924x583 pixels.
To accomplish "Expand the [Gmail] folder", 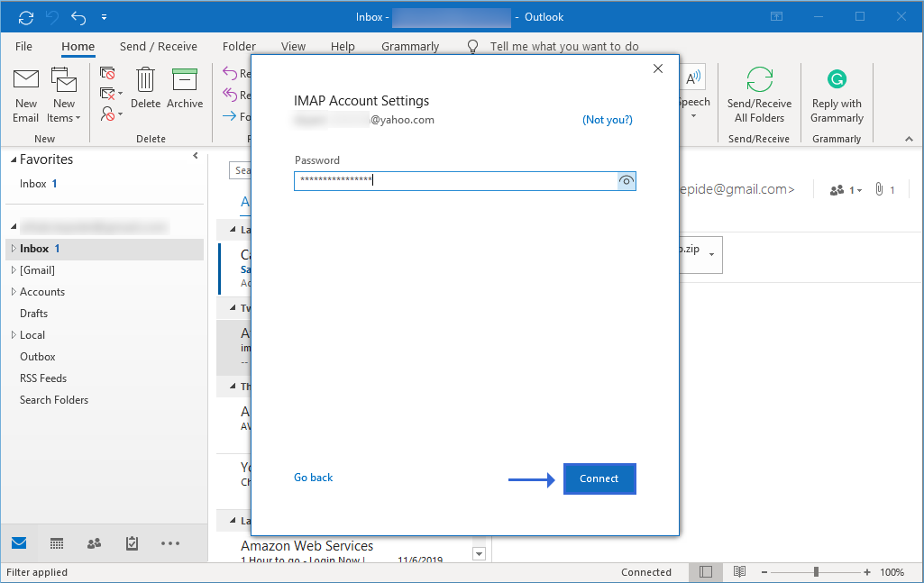I will [x=14, y=270].
